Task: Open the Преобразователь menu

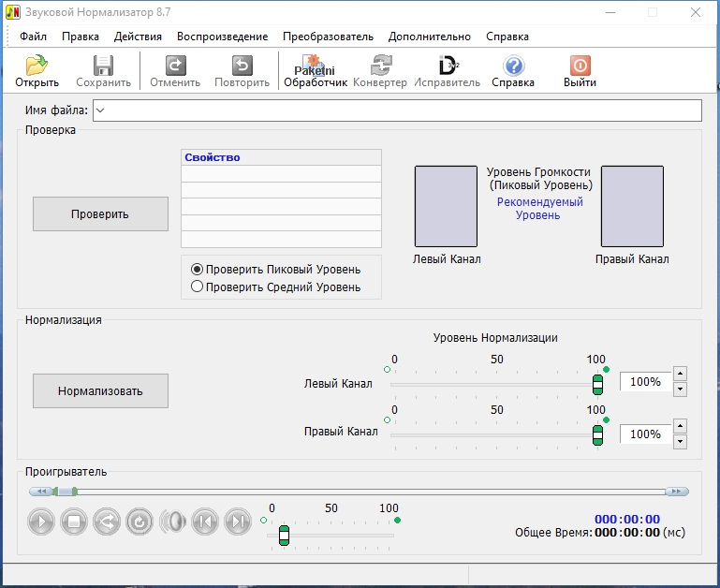Action: pyautogui.click(x=328, y=37)
